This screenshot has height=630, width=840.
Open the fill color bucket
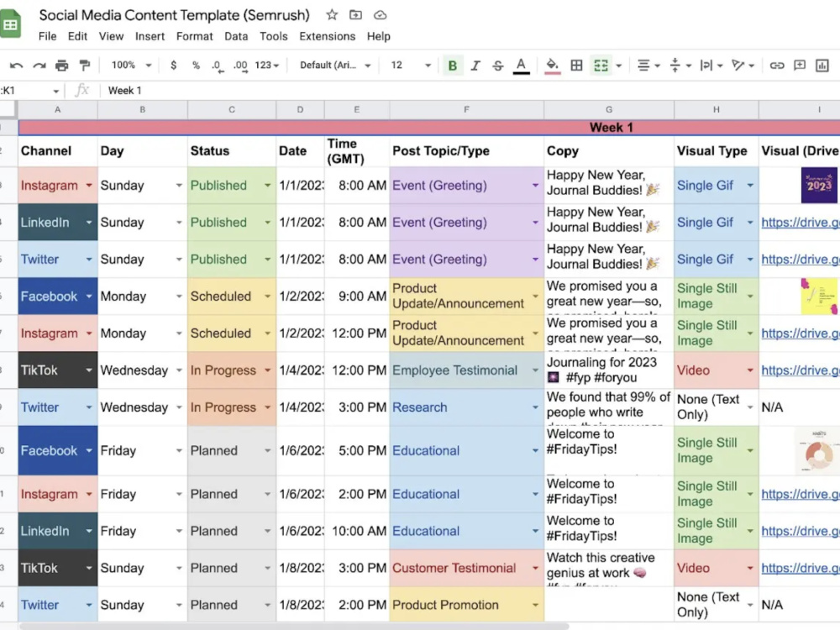pyautogui.click(x=553, y=66)
